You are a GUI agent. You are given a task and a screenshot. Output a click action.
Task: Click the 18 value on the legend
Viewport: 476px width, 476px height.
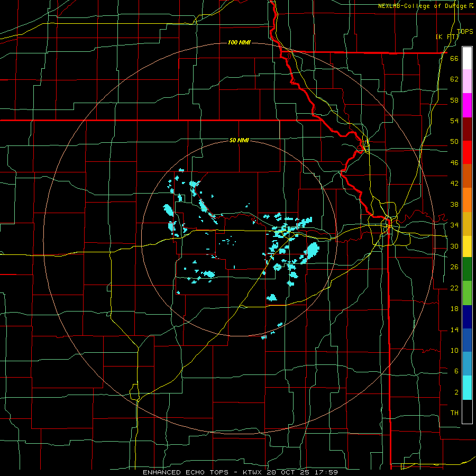click(x=454, y=309)
